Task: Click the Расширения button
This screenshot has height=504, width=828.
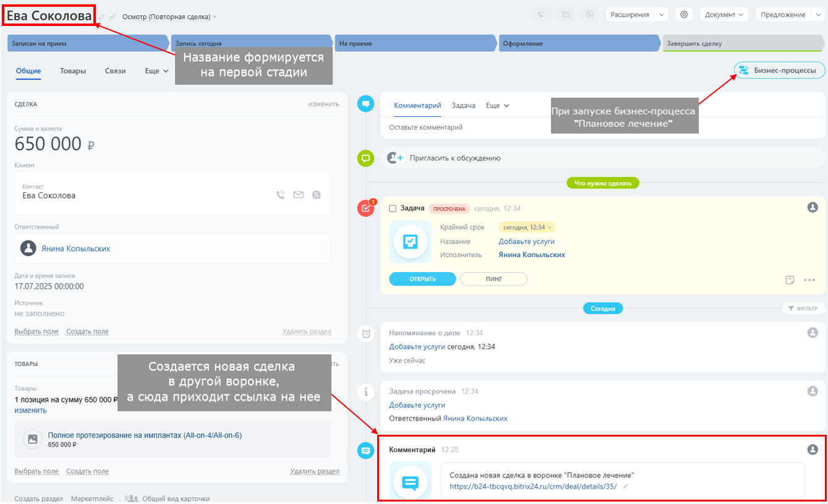Action: click(x=630, y=15)
